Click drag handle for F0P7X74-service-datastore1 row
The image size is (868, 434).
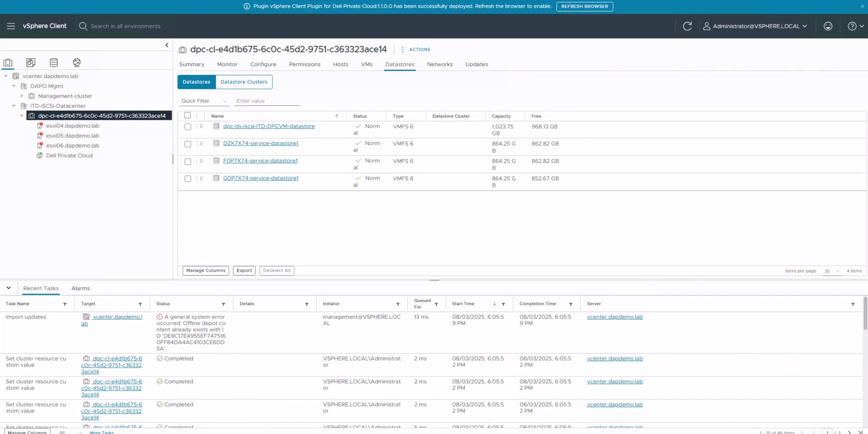(x=201, y=161)
